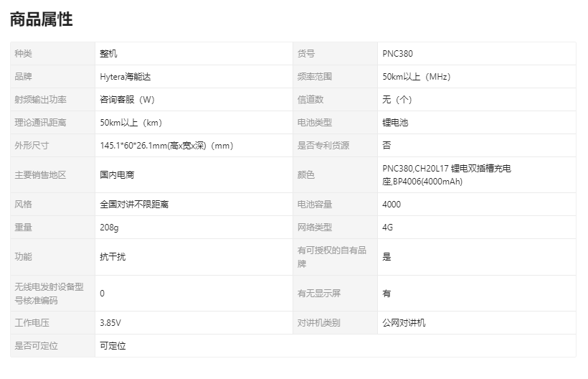Screen dimensions: 588x379
Task: Click the Hytera海能达 brand value
Action: 125,77
